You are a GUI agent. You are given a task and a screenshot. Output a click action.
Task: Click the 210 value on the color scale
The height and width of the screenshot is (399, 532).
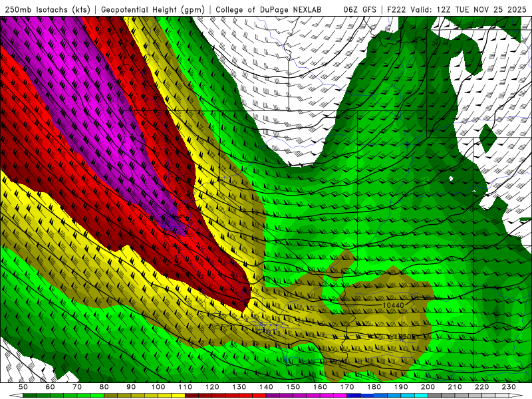[455, 387]
